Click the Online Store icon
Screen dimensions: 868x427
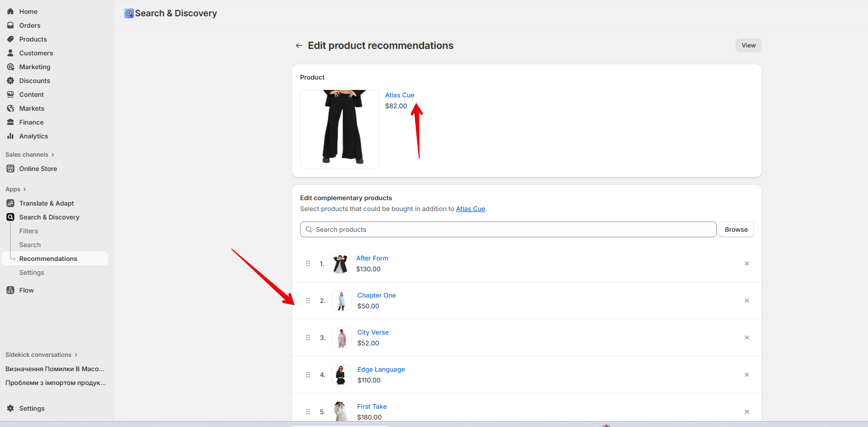pos(10,169)
